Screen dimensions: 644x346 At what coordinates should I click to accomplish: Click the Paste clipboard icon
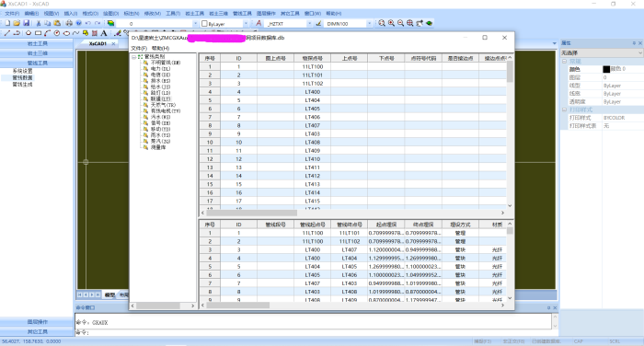click(x=57, y=23)
